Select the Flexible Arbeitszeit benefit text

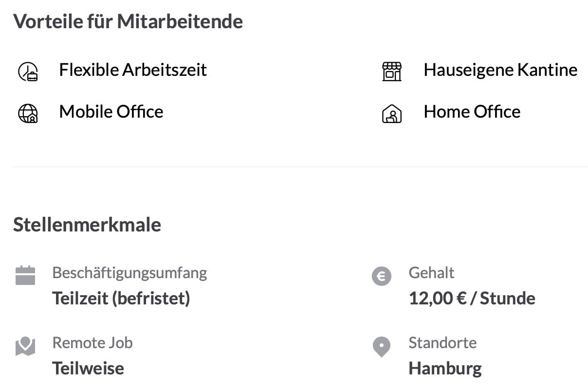(133, 70)
